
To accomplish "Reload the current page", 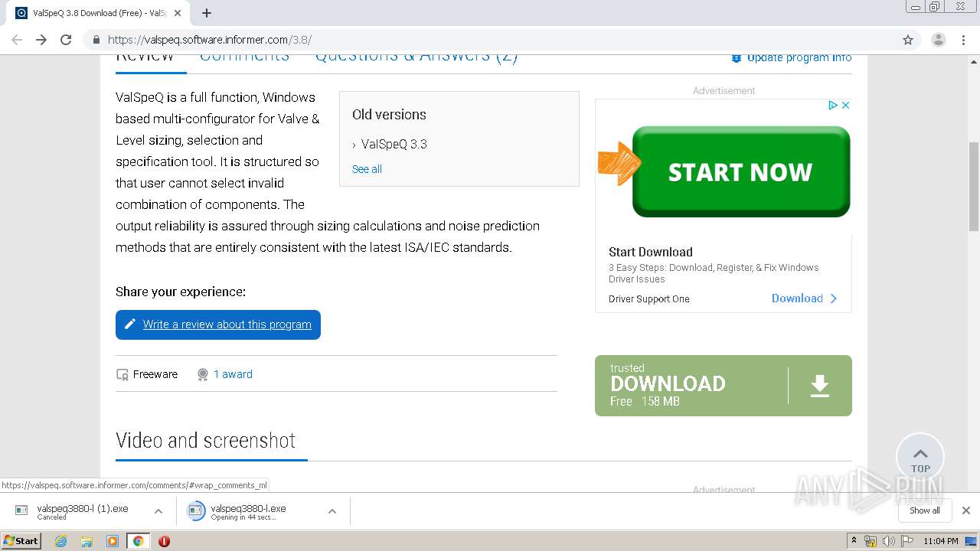I will coord(66,40).
